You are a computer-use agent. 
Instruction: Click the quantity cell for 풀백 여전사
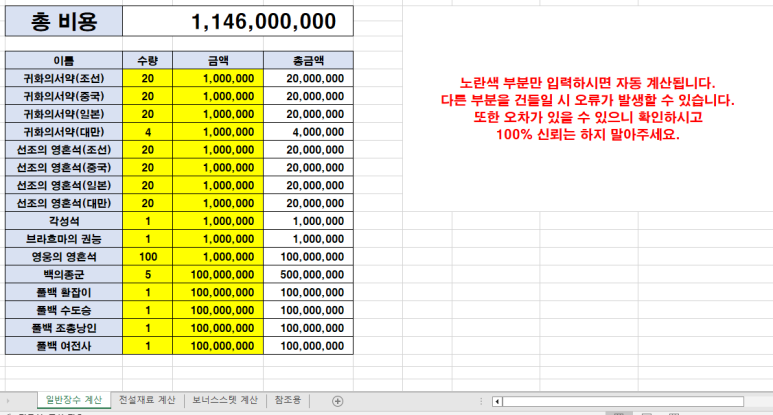[x=147, y=346]
